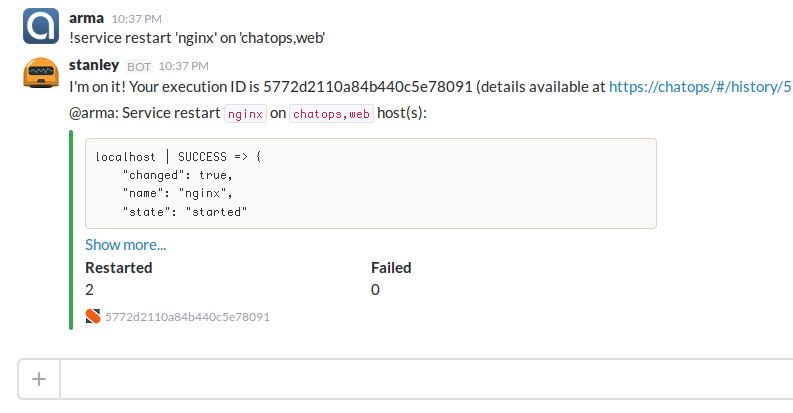Screen dimensions: 793x413
Task: Click the plus attachment button
Action: (39, 379)
